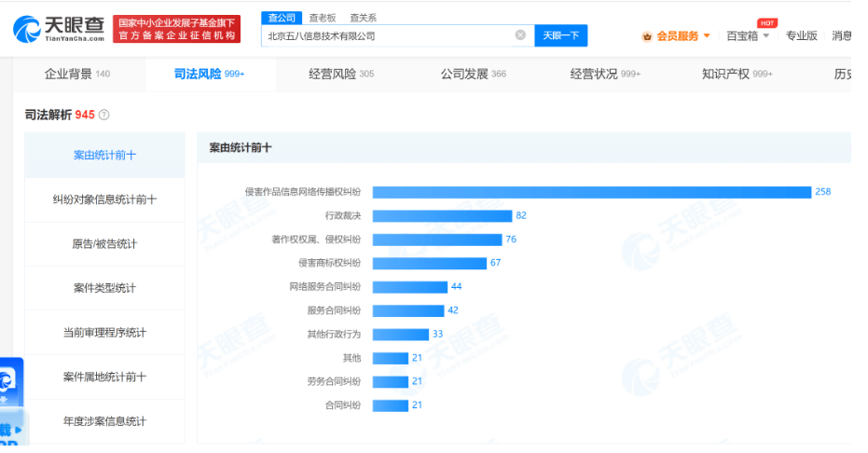Viewport: 868px width, 453px height.
Task: Open the 知识产权 tab
Action: point(737,75)
